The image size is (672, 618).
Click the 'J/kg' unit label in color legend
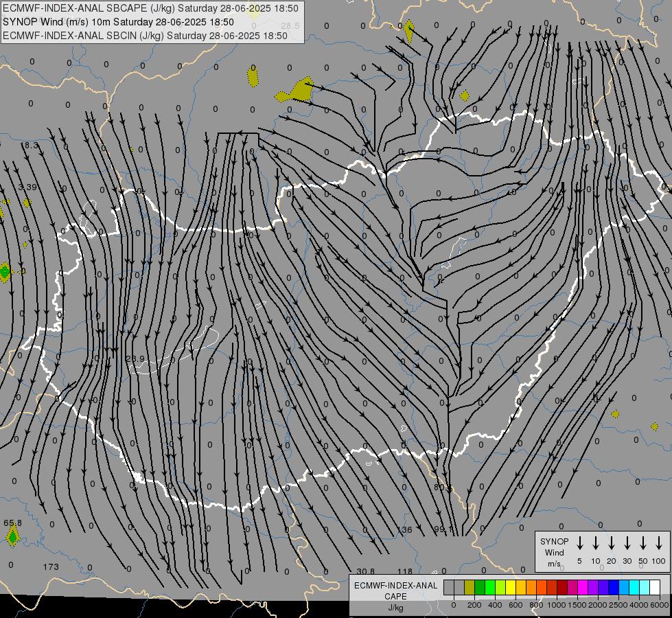[x=395, y=608]
